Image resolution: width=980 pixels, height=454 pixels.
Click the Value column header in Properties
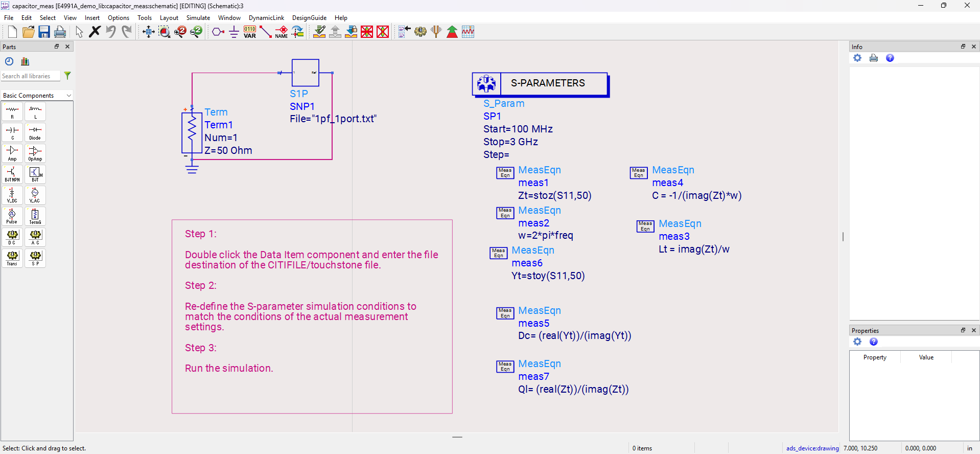point(926,357)
